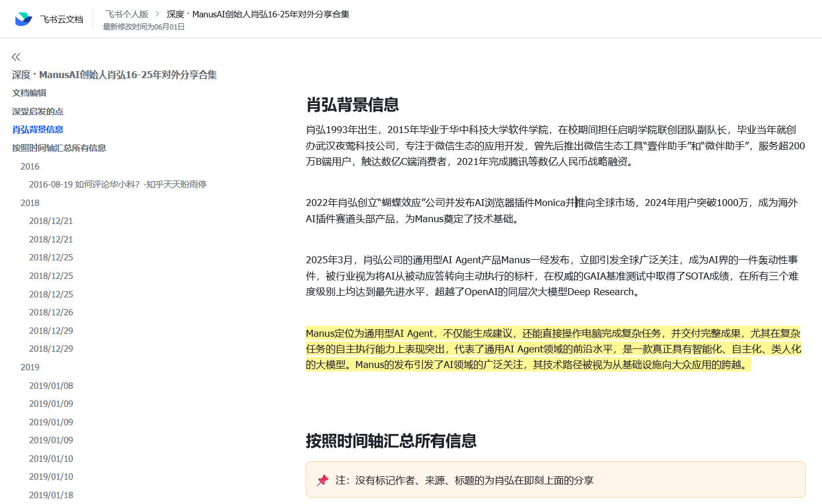This screenshot has width=822, height=504.
Task: Click the 飞书云文档 brand text
Action: click(x=62, y=20)
